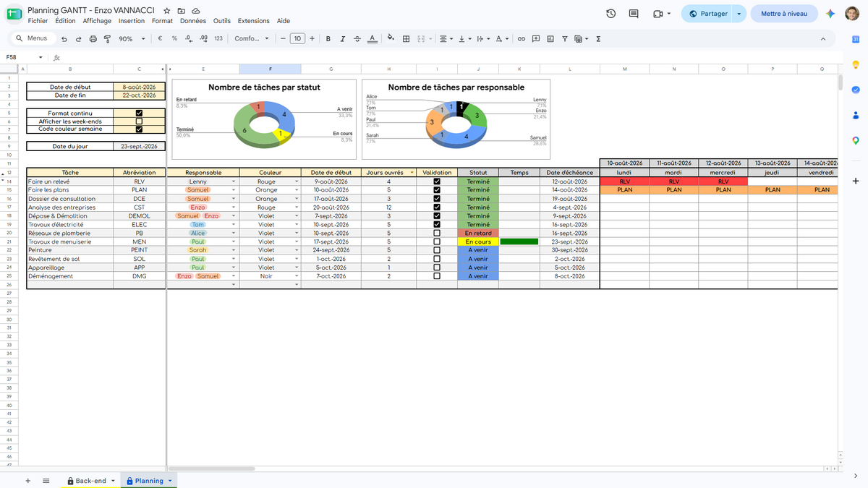Image resolution: width=868 pixels, height=488 pixels.
Task: Open the Jours ouvrés filter dropdown
Action: (412, 173)
